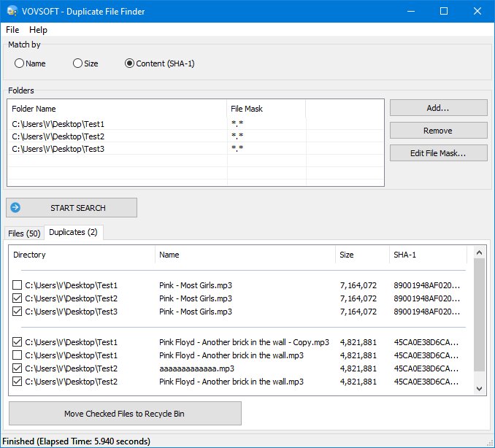Click Move Checked Files to Recycle Bin

(x=125, y=414)
